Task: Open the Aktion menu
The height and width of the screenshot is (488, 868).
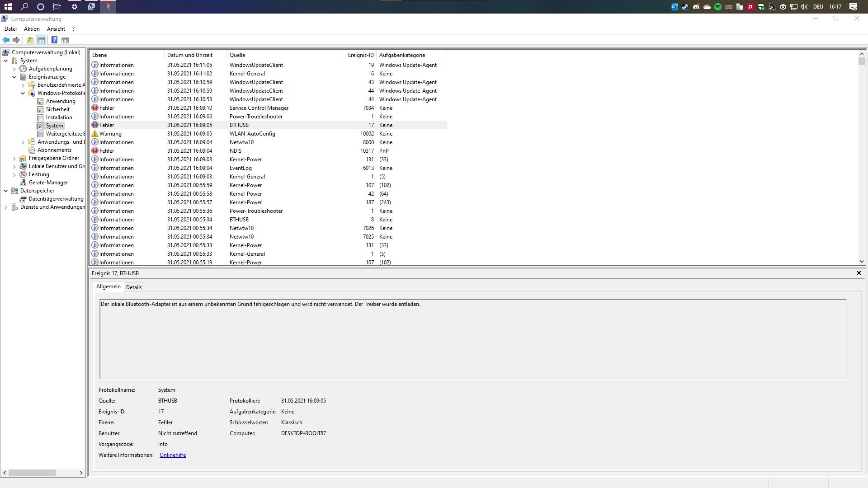Action: point(32,29)
